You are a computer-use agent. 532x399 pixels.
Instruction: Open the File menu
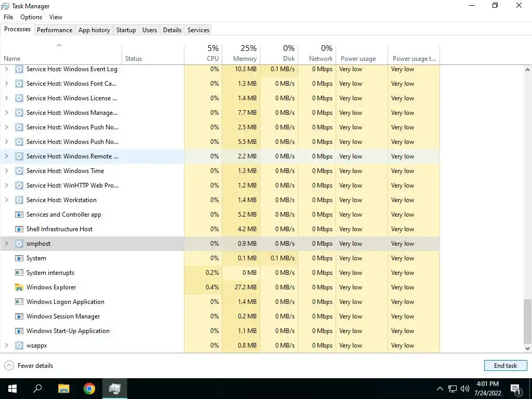coord(8,17)
